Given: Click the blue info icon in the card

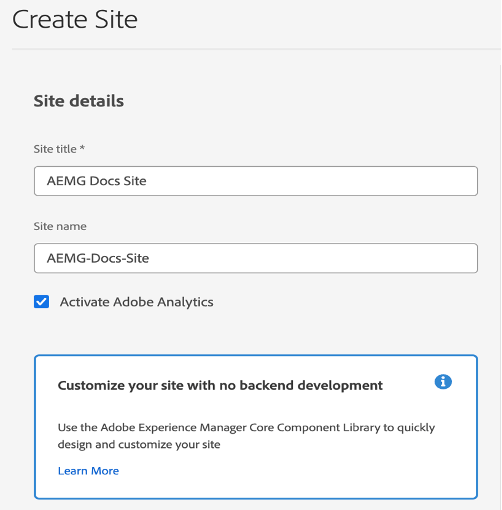Looking at the screenshot, I should [x=443, y=382].
